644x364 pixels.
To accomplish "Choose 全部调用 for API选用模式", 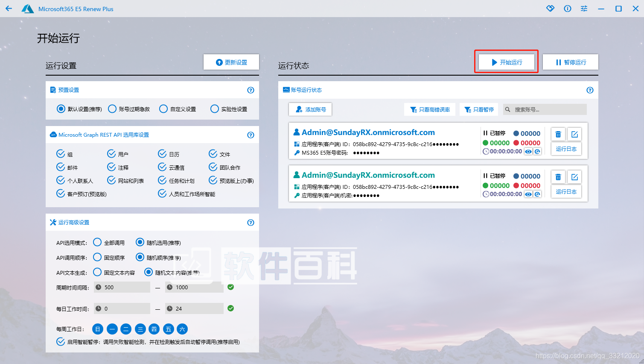I will (x=97, y=242).
